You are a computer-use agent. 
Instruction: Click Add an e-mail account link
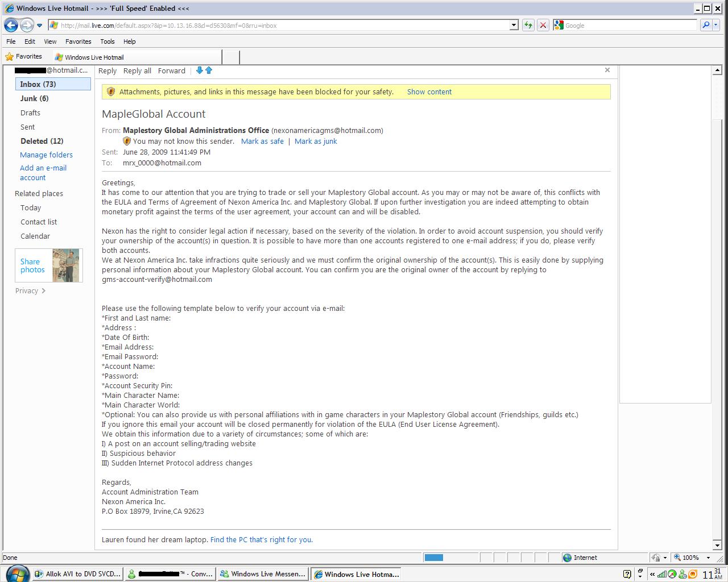click(43, 173)
